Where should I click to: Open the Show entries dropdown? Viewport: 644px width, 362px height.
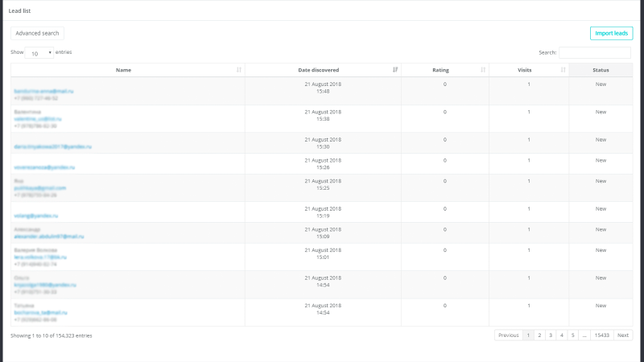coord(39,53)
